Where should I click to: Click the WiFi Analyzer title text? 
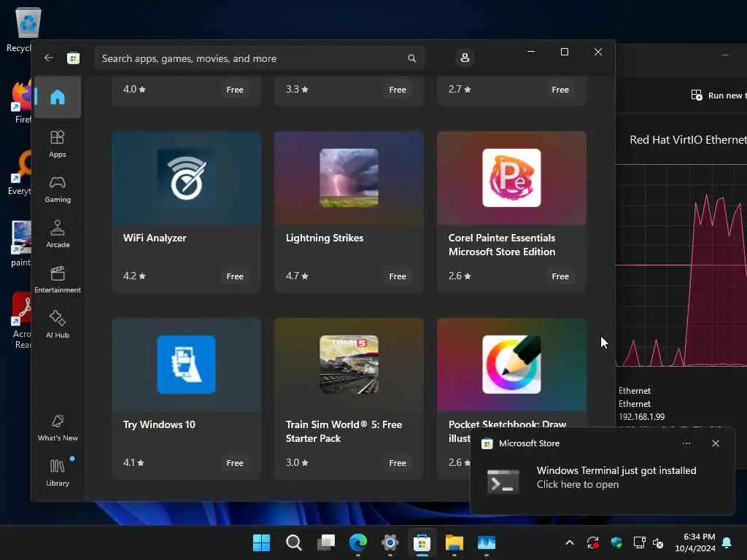click(155, 238)
